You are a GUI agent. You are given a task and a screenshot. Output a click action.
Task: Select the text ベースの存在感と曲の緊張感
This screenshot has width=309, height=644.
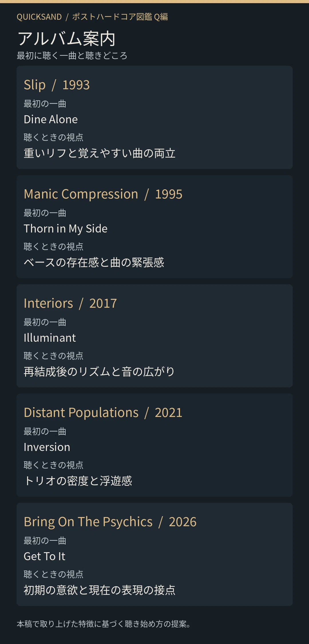[94, 263]
